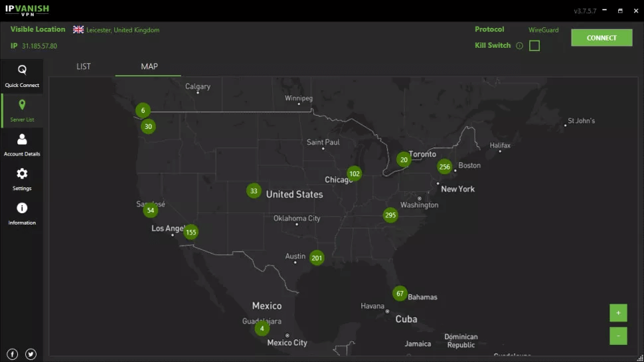Click the Cuba label on map

coord(406,319)
